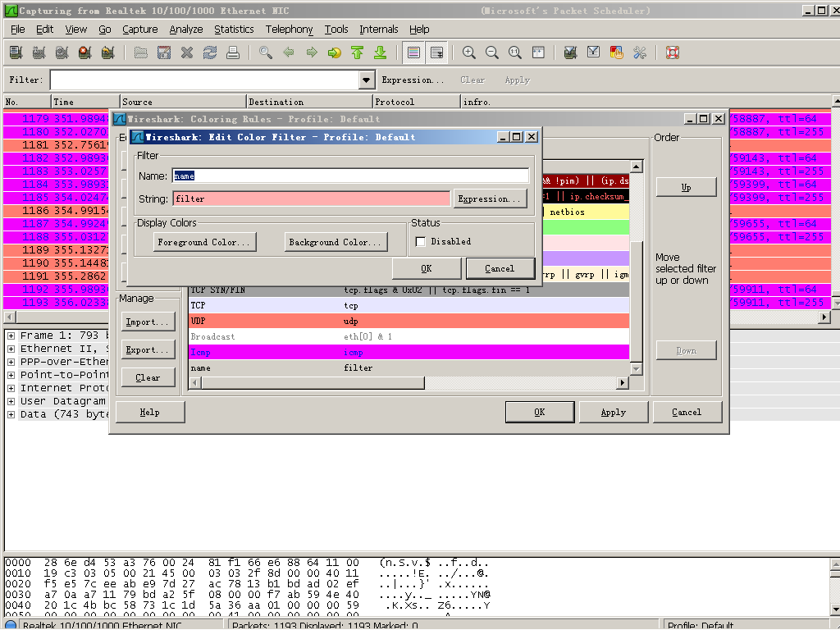Stop the running capture with red icon
The height and width of the screenshot is (630, 840).
[84, 52]
